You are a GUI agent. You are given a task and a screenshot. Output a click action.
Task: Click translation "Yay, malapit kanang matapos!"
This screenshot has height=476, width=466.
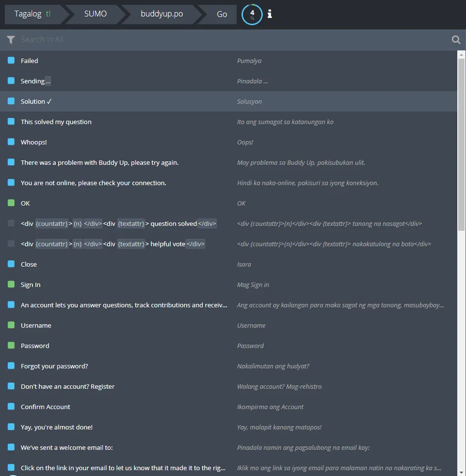tap(279, 427)
